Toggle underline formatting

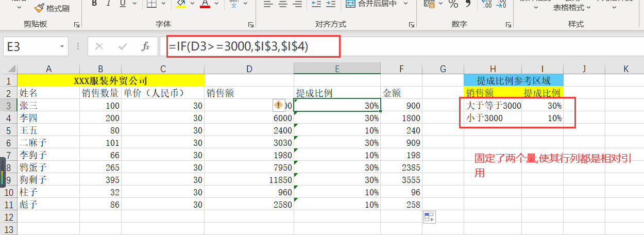coord(122,4)
